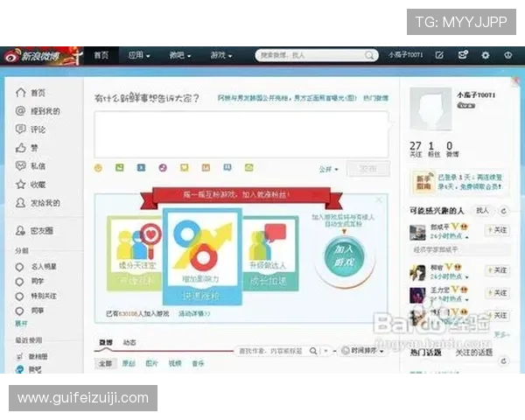This screenshot has height=420, width=525.
Task: Open 27 关注 following count
Action: [x=416, y=149]
